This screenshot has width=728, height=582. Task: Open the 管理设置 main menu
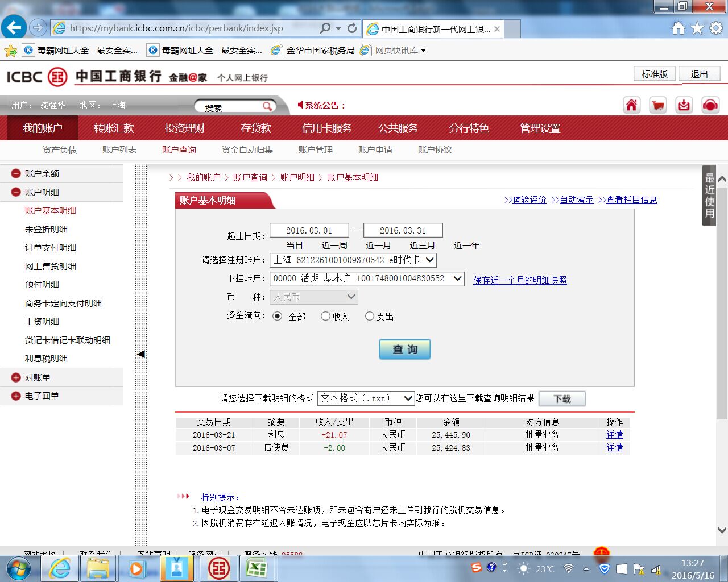tap(540, 128)
